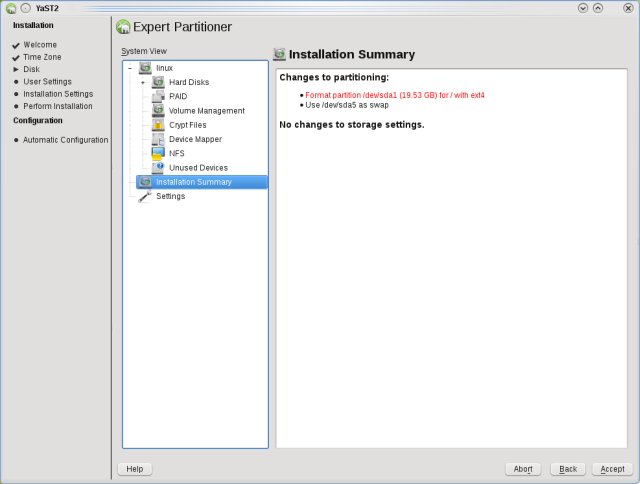This screenshot has width=640, height=484.
Task: Click the RAID icon in the tree
Action: [x=158, y=96]
